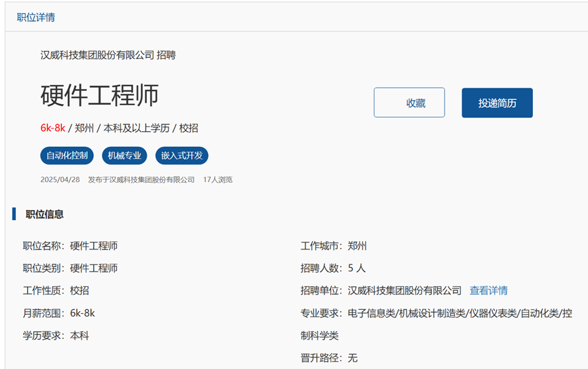The image size is (588, 369).
Task: Click the 机械专业 tag
Action: click(124, 156)
